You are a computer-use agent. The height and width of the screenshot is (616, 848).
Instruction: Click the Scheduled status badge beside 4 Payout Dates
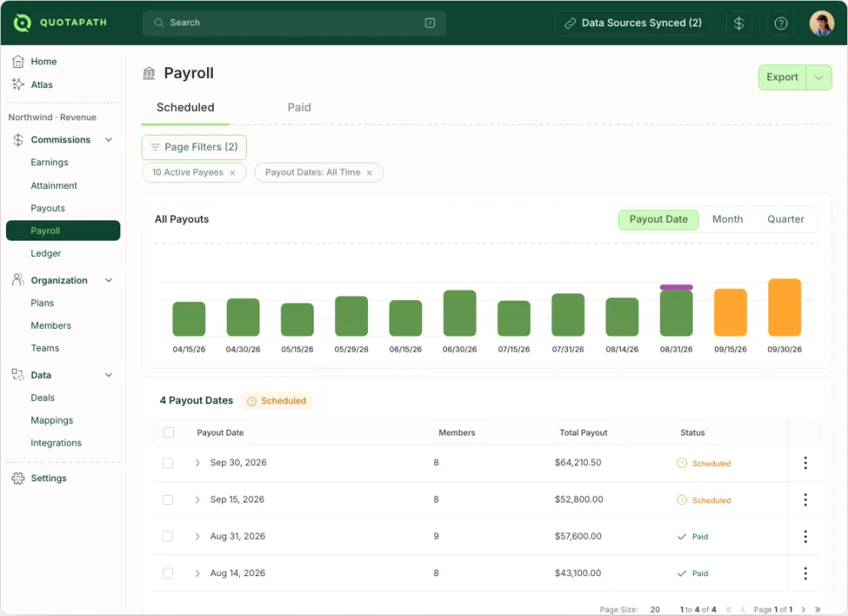click(x=277, y=401)
